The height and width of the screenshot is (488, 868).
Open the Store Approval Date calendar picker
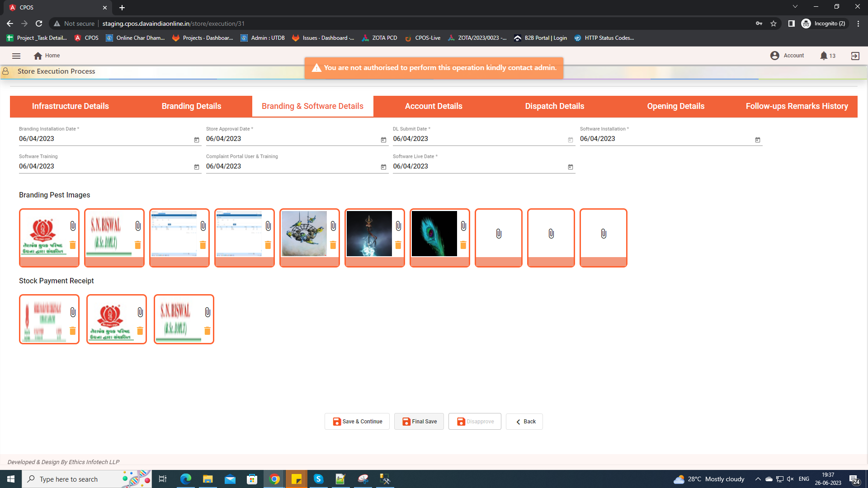pos(383,140)
